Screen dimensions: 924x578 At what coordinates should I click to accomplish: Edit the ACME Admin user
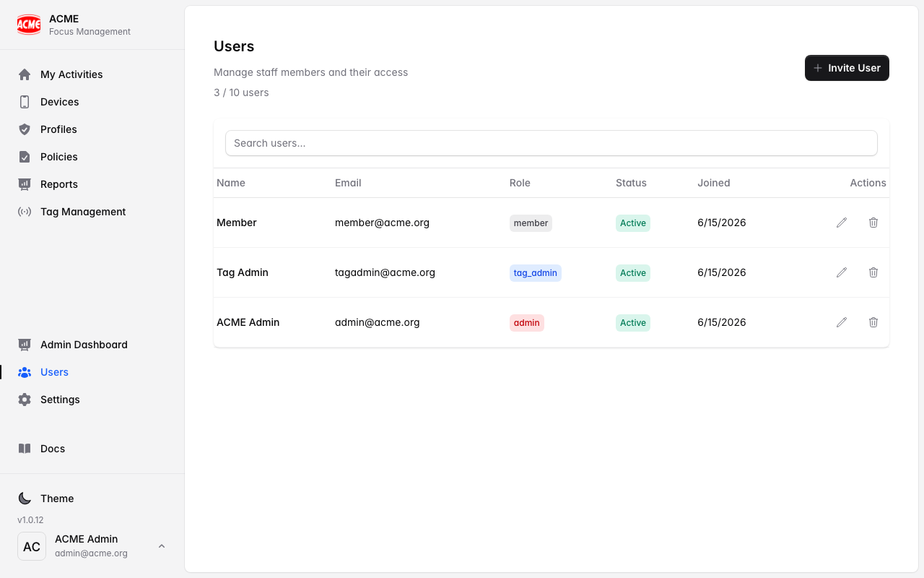click(842, 322)
